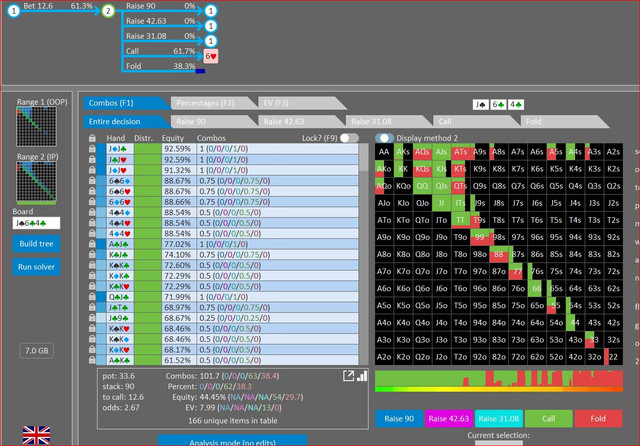Click the 6♥ turn card node
640x446 pixels.
[211, 56]
